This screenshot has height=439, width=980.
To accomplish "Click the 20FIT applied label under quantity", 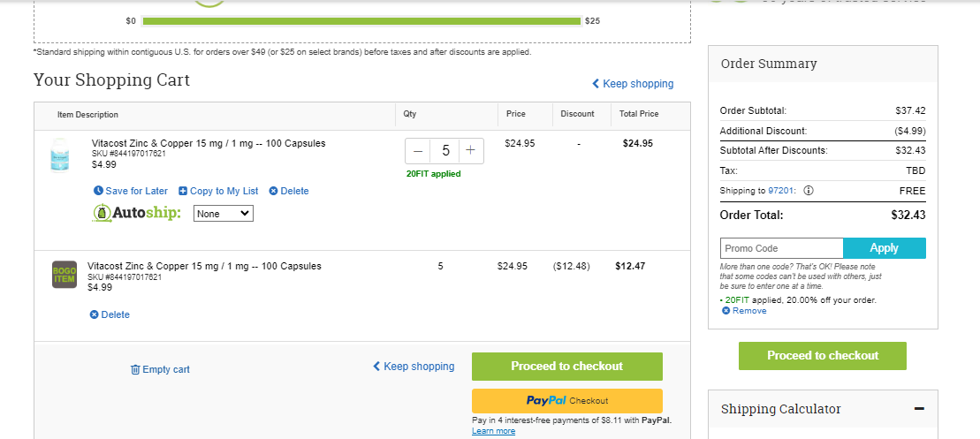I will (x=433, y=174).
